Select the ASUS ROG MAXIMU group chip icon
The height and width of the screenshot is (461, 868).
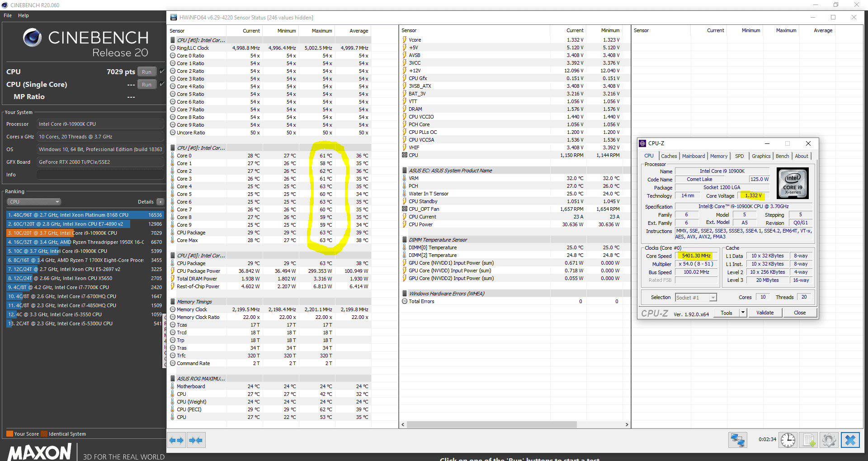(x=173, y=379)
